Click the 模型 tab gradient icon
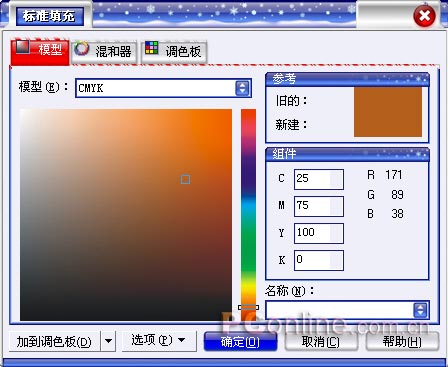 [23, 47]
